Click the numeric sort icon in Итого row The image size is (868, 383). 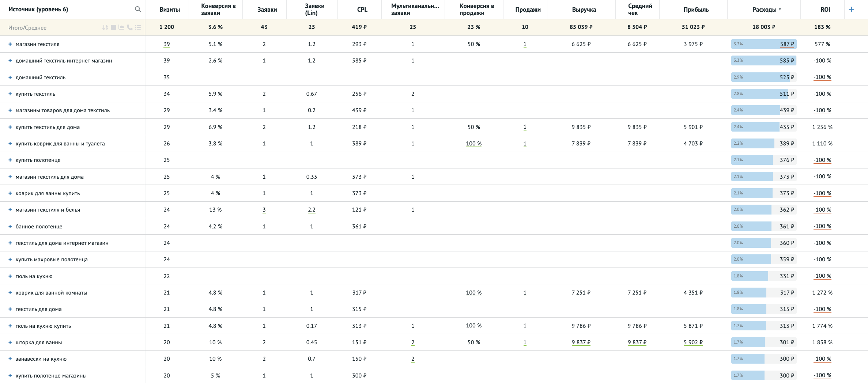[105, 27]
